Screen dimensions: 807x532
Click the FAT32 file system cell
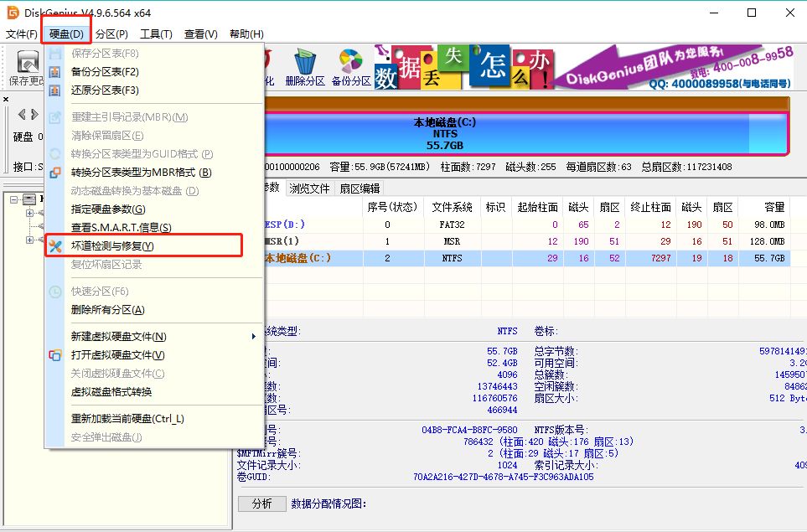point(453,225)
